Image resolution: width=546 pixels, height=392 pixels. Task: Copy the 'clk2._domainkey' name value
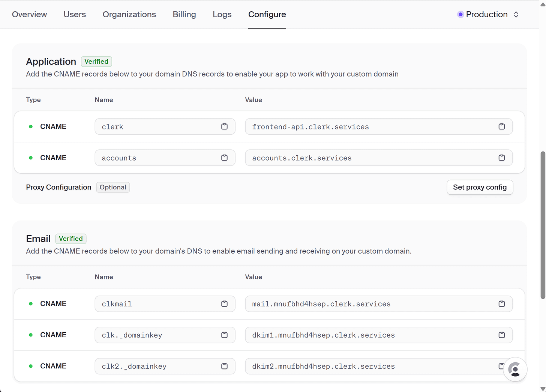pyautogui.click(x=224, y=366)
